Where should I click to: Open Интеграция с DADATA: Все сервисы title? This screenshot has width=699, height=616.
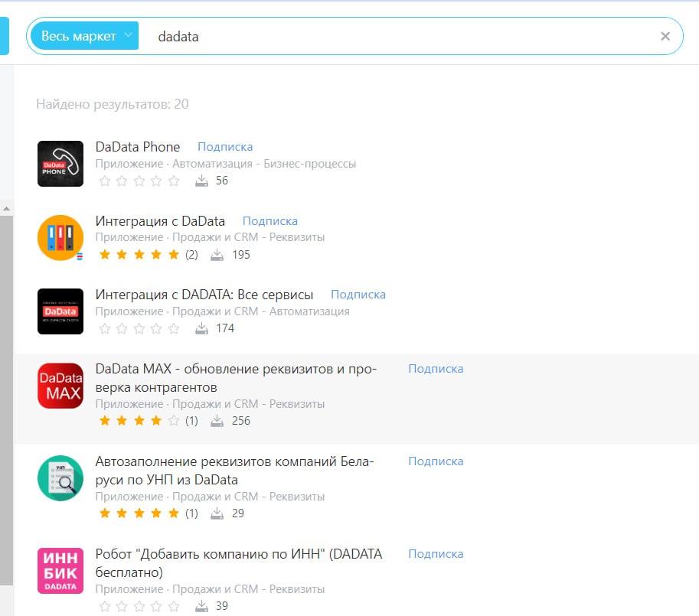click(x=204, y=295)
